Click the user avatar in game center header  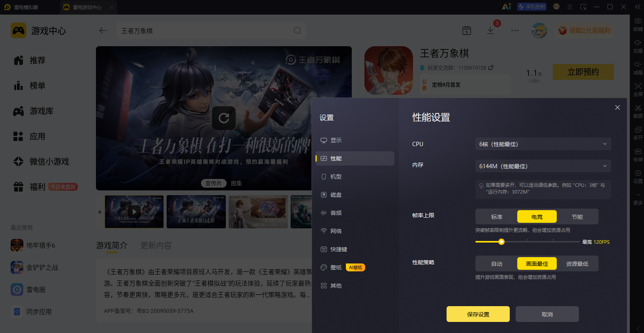539,30
